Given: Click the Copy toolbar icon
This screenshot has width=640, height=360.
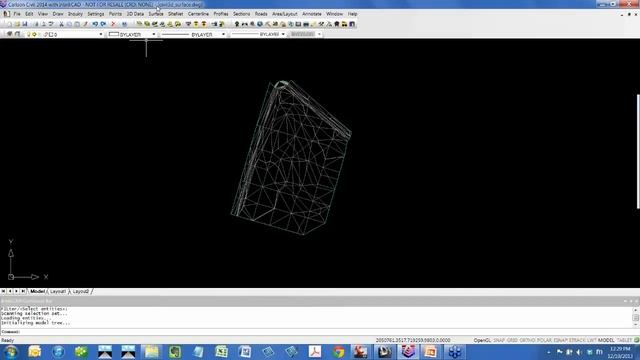Looking at the screenshot, I should pos(69,24).
